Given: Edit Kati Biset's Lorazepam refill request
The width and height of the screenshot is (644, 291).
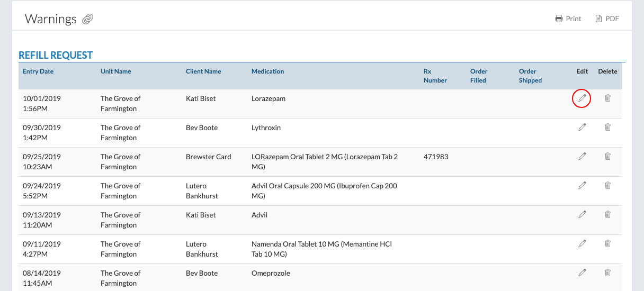Looking at the screenshot, I should point(582,98).
